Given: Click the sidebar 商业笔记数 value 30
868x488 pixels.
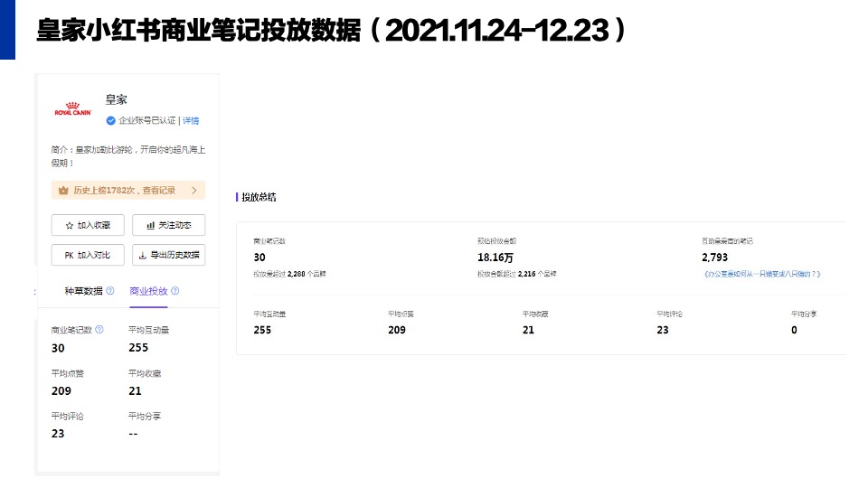Looking at the screenshot, I should click(x=58, y=349).
